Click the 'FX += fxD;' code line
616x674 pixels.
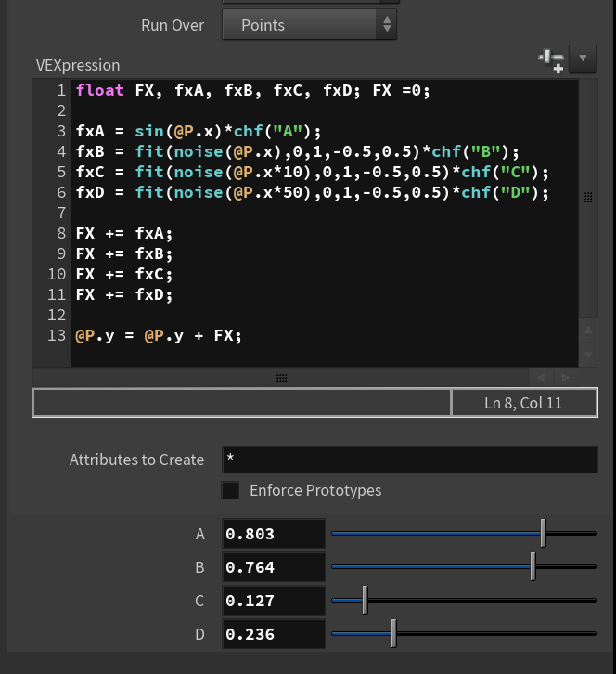[x=124, y=295]
